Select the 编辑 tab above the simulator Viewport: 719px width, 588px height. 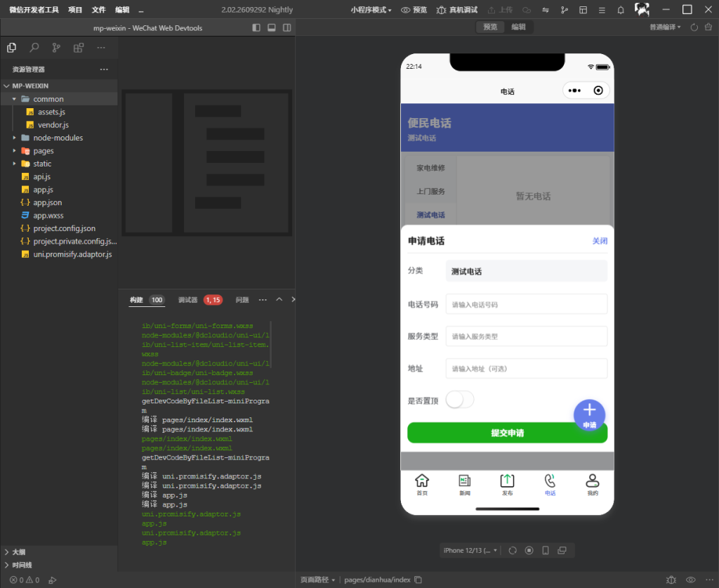(x=519, y=27)
